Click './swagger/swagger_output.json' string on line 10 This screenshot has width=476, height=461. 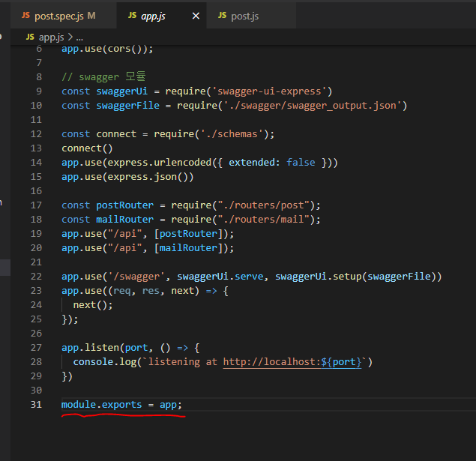(312, 106)
